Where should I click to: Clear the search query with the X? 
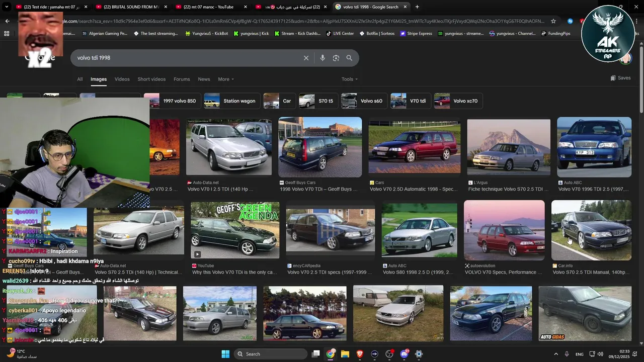click(x=306, y=58)
